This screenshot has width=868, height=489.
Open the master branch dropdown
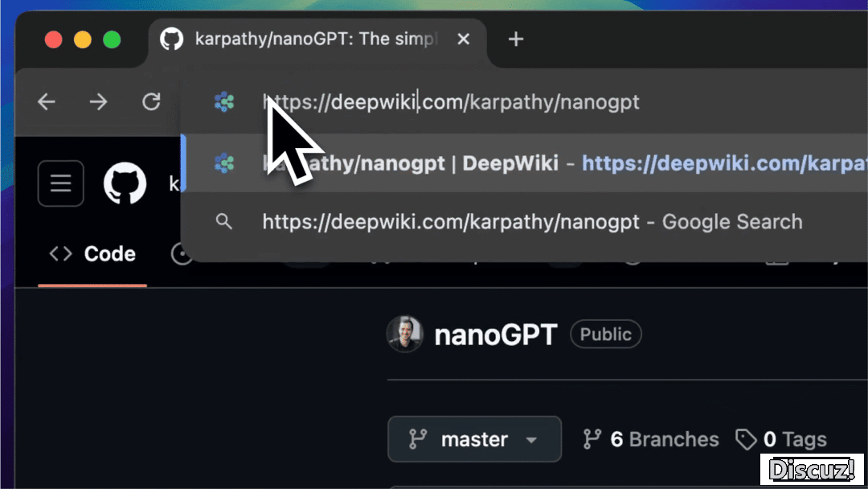point(474,439)
